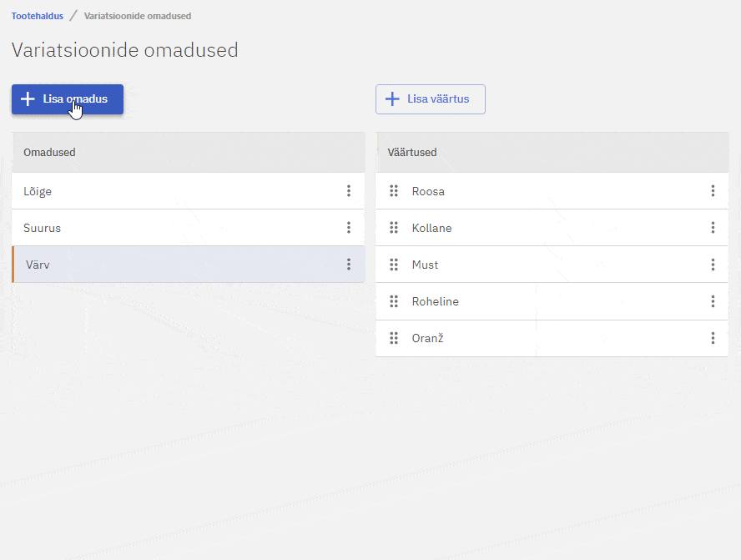Open the three-dot menu for Kollane
Image resolution: width=741 pixels, height=560 pixels.
coord(713,228)
